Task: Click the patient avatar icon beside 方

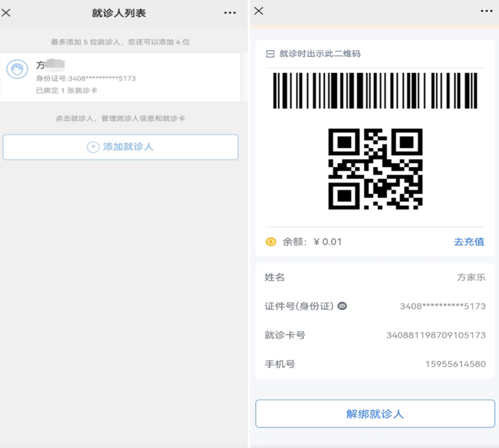Action: tap(17, 69)
